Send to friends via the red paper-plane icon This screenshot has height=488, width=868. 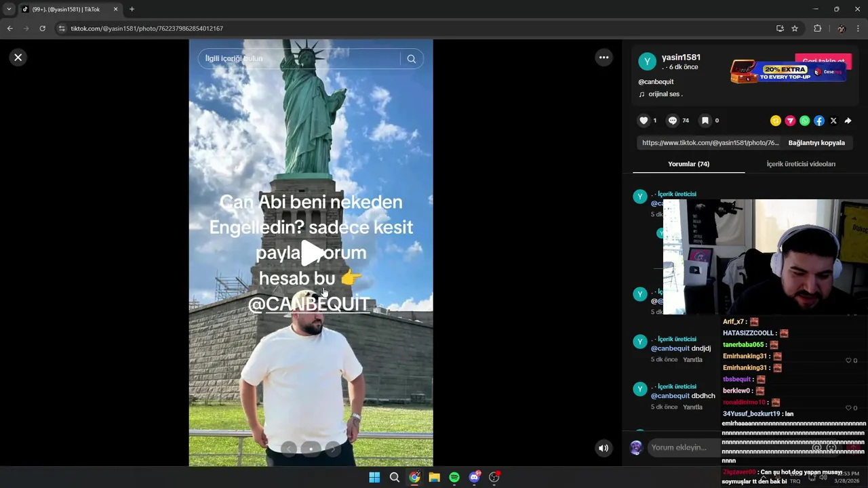[790, 121]
